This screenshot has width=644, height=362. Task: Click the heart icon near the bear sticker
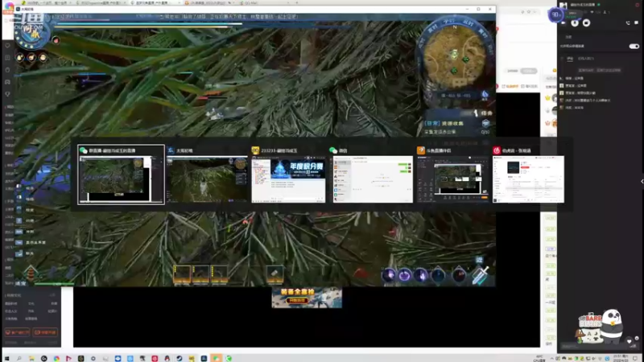[630, 341]
